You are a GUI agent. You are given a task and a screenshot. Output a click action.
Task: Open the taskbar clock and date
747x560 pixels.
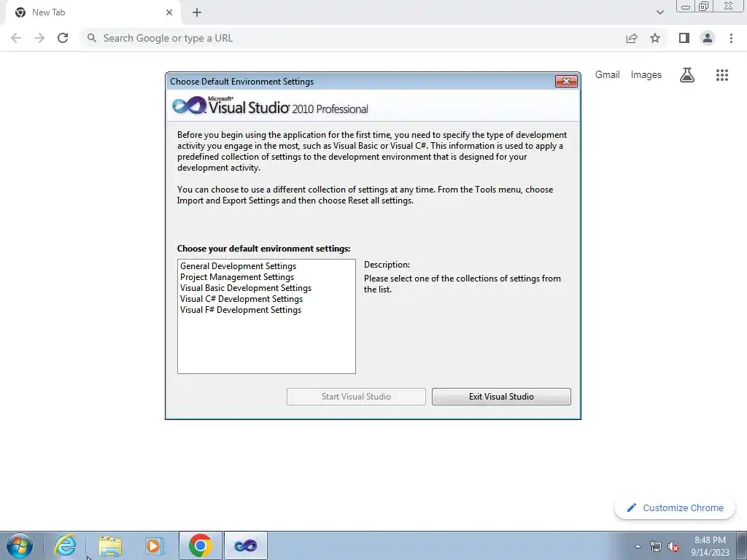coord(710,546)
